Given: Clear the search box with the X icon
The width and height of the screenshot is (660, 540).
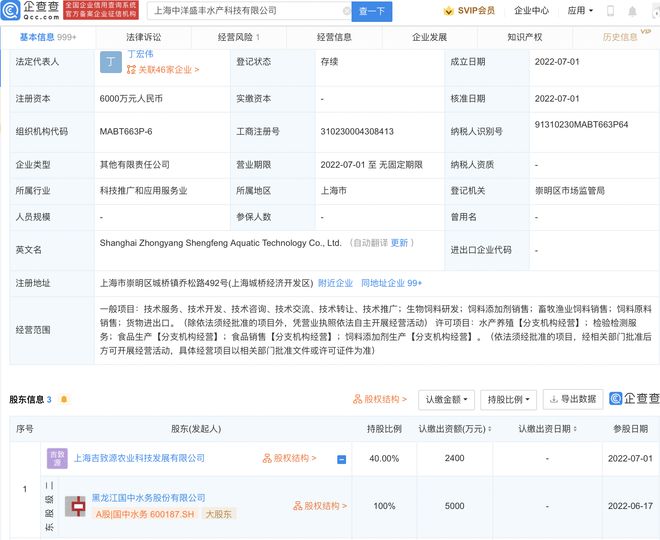Looking at the screenshot, I should 347,11.
